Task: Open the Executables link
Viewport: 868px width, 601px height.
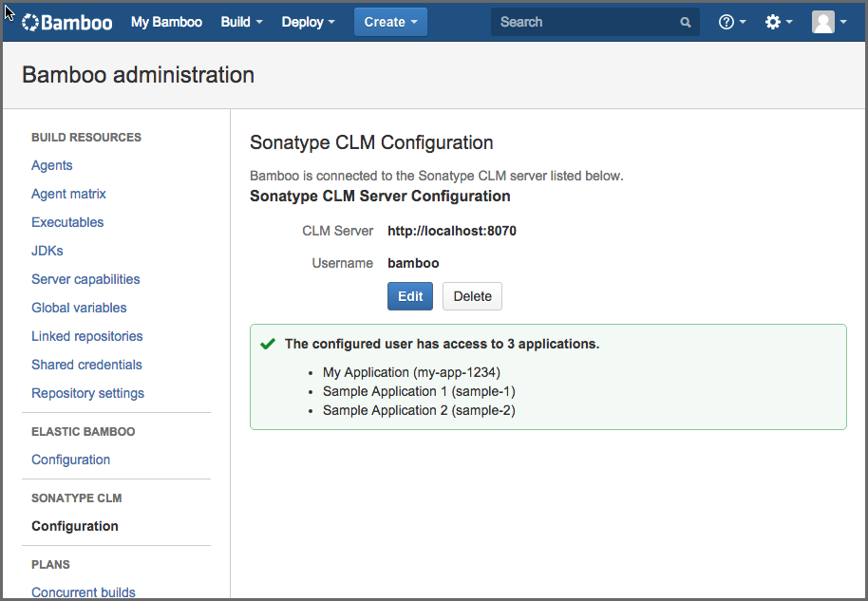Action: [x=67, y=222]
